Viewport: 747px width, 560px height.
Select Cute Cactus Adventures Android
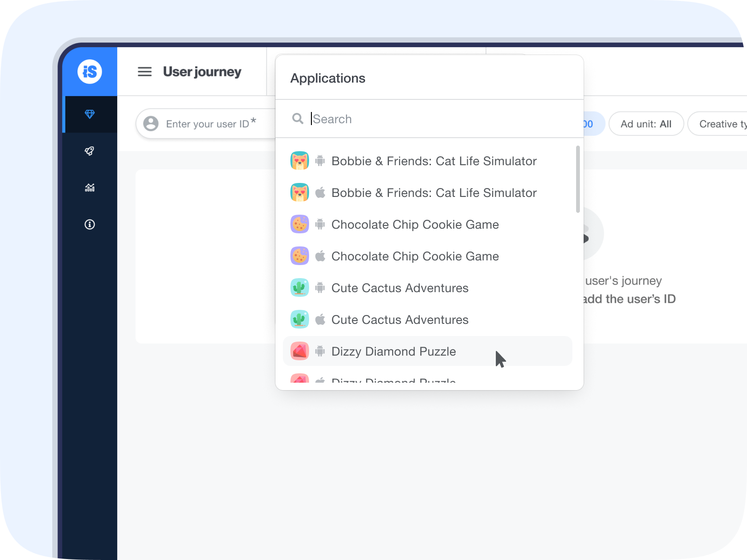(427, 288)
